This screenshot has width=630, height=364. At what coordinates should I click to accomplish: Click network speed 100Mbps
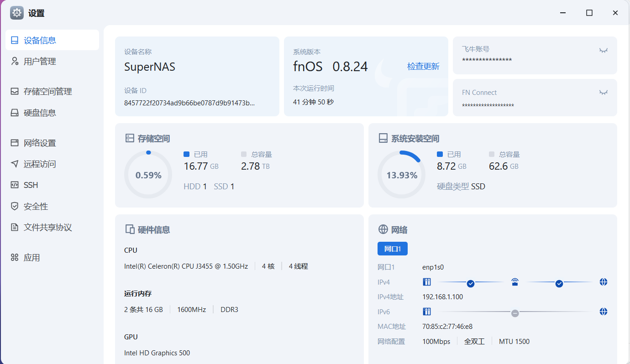coord(436,341)
